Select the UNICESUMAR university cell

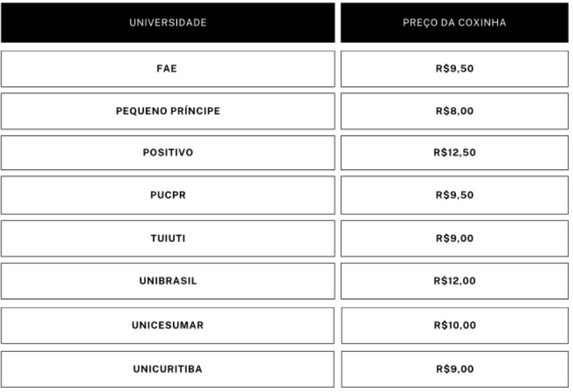tap(167, 325)
